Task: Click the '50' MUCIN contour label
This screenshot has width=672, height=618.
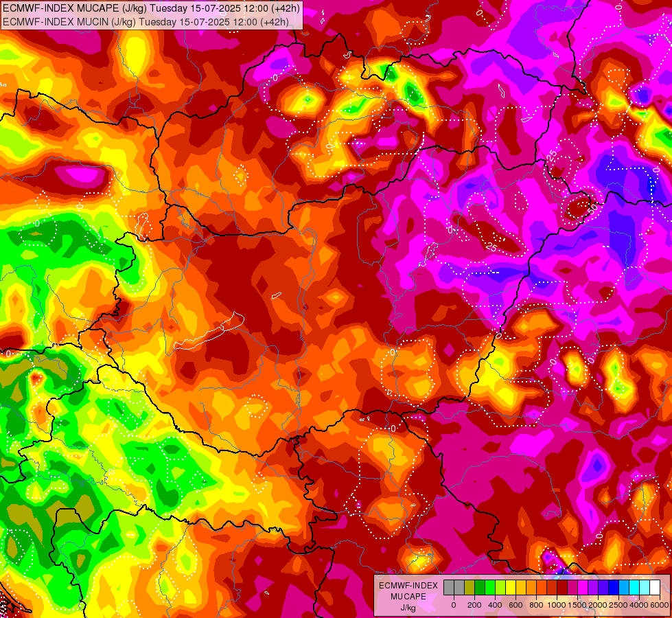Action: [x=593, y=209]
